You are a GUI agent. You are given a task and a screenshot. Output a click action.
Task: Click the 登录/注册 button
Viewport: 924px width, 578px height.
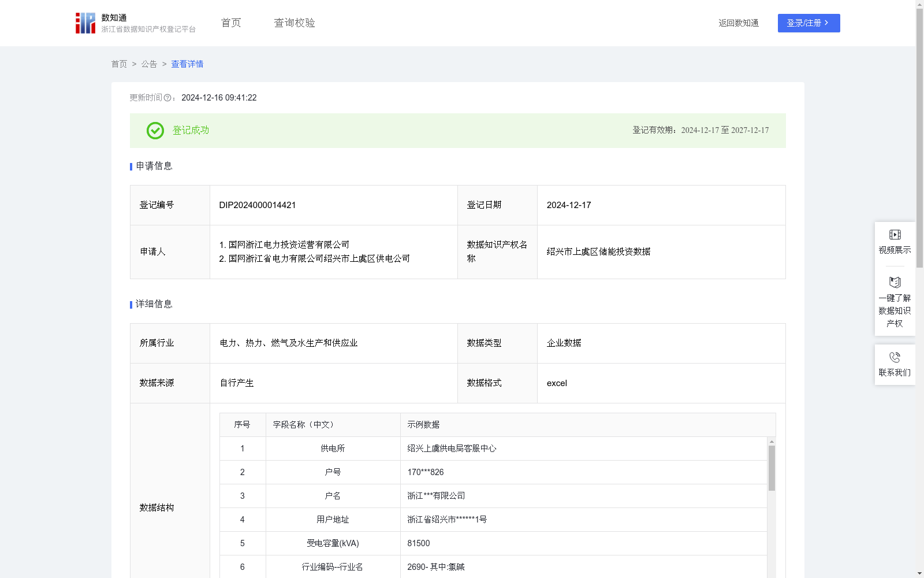(808, 23)
